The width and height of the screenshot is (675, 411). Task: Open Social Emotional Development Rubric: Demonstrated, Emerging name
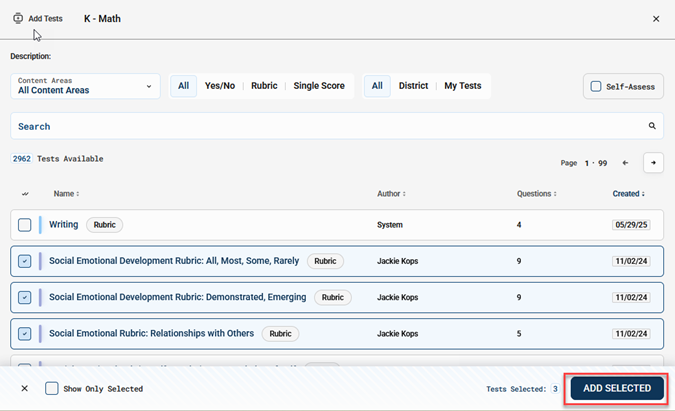coord(178,297)
